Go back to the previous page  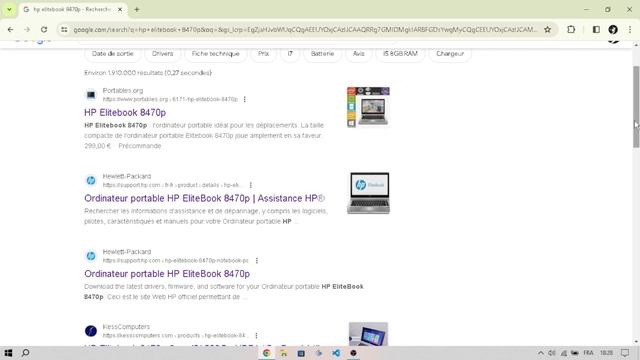(x=10, y=29)
